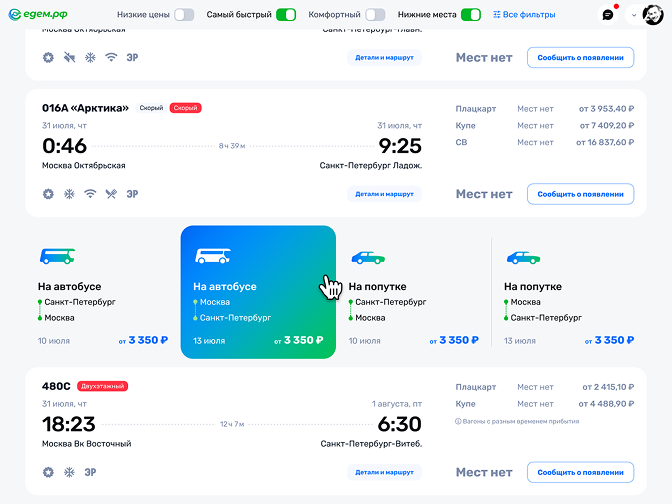The width and height of the screenshot is (672, 504).
Task: Turn on the Комфортный toggle
Action: pyautogui.click(x=375, y=15)
